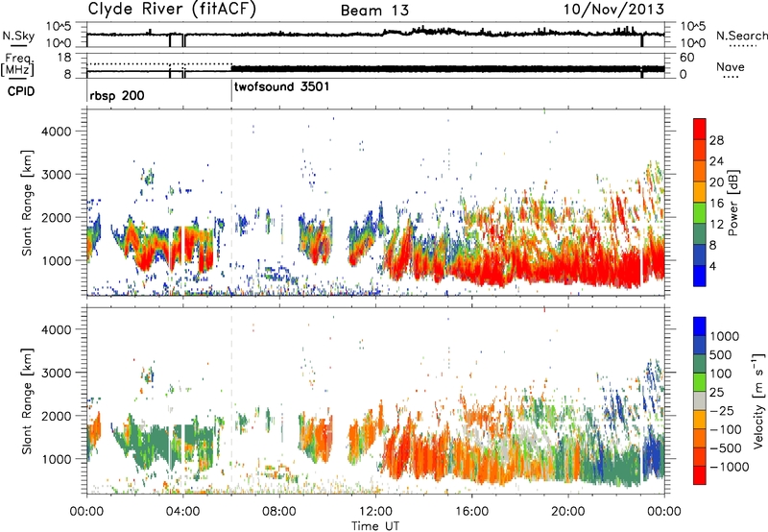Click the "12:00" time tick label
The height and width of the screenshot is (532, 768).
[375, 512]
